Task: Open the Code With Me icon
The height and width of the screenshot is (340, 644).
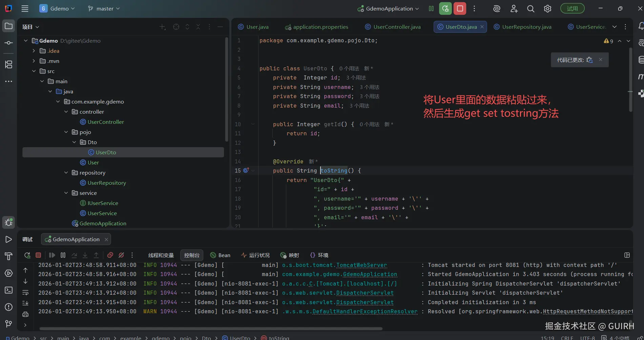Action: click(x=514, y=9)
